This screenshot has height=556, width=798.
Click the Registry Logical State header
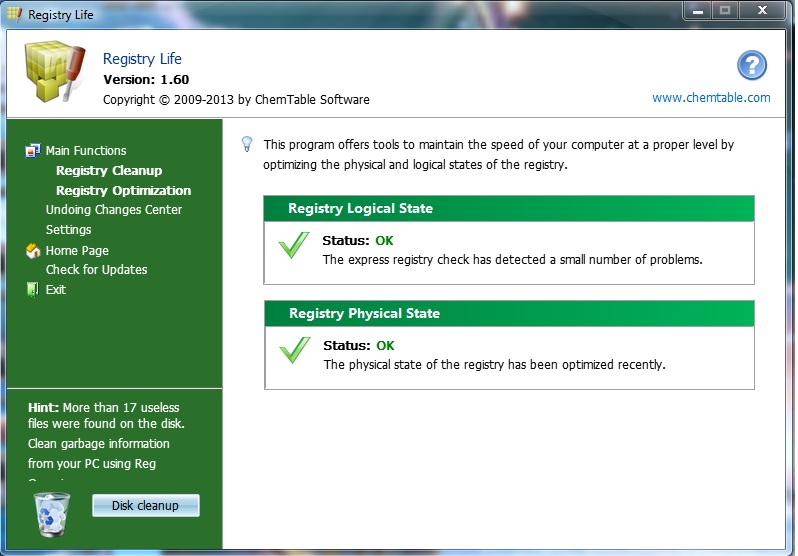[x=509, y=208]
